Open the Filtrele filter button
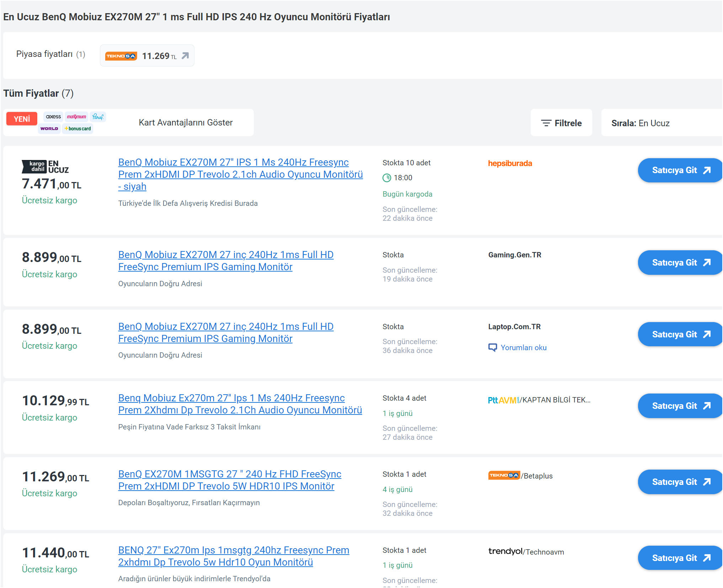Screen dimensions: 723x588 (x=561, y=123)
